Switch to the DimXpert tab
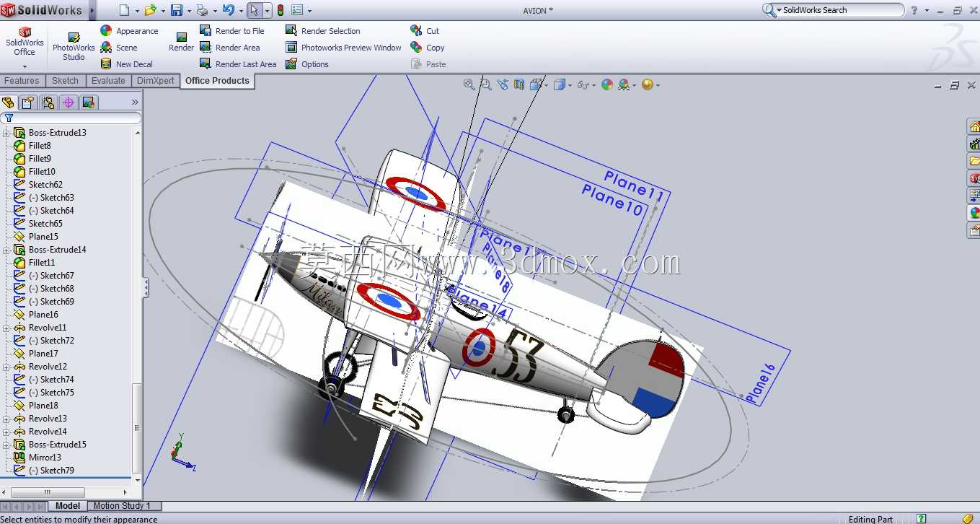 click(156, 81)
